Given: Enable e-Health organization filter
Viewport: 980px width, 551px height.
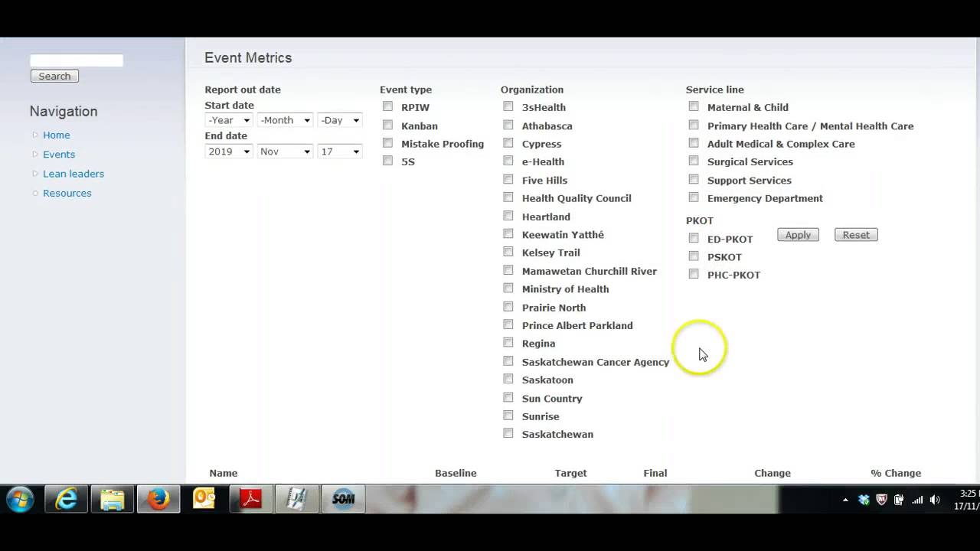Looking at the screenshot, I should (508, 161).
